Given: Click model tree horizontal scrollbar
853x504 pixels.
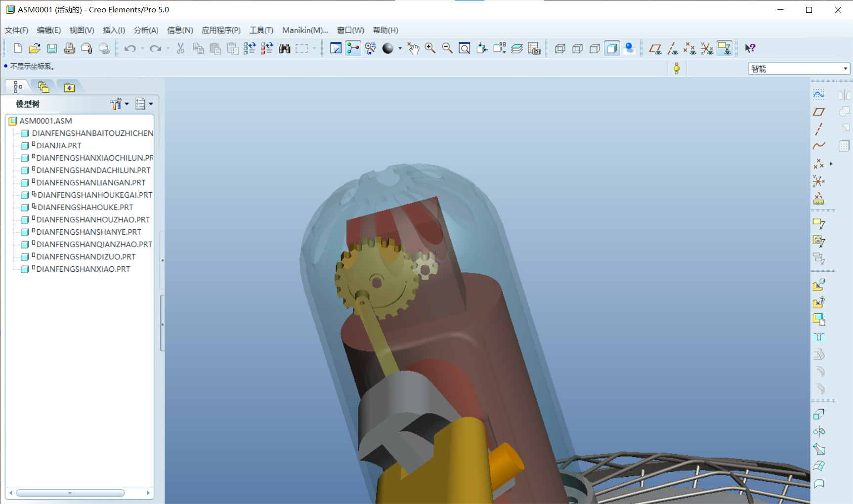Looking at the screenshot, I should 70,493.
